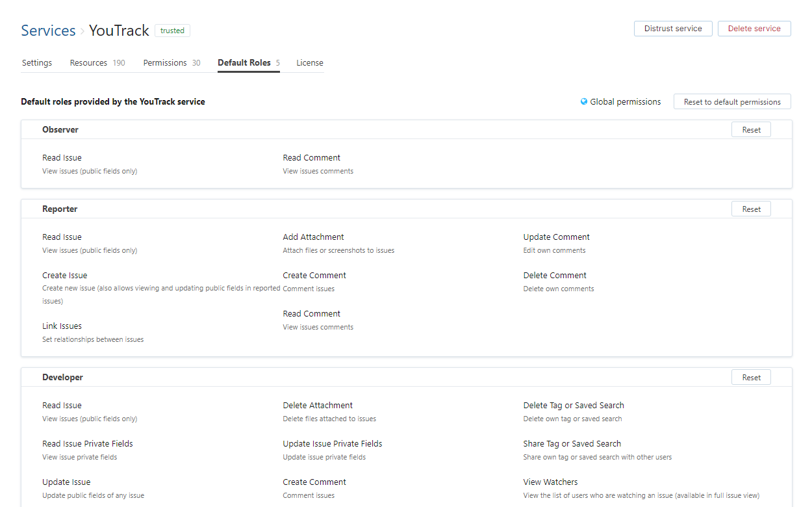Open the License tab
The image size is (812, 507).
[310, 63]
